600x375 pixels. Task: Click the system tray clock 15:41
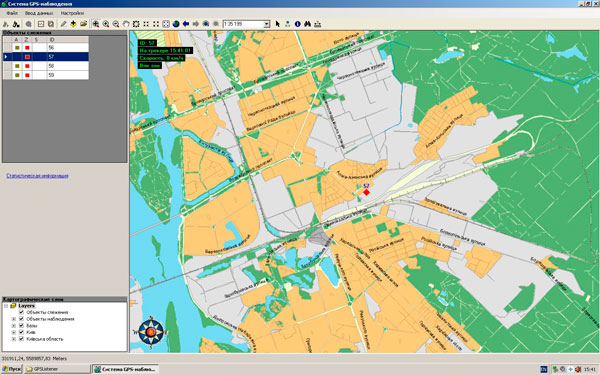click(590, 369)
